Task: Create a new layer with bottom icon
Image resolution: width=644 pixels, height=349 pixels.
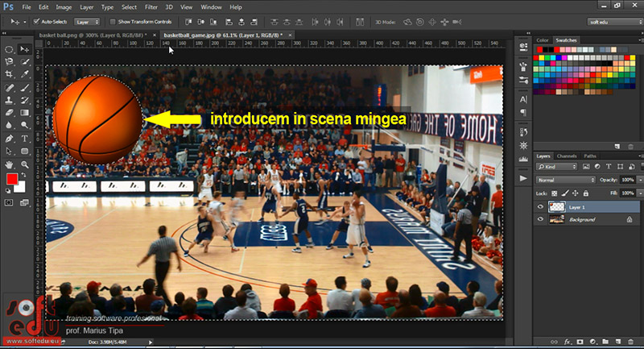Action: pos(618,342)
